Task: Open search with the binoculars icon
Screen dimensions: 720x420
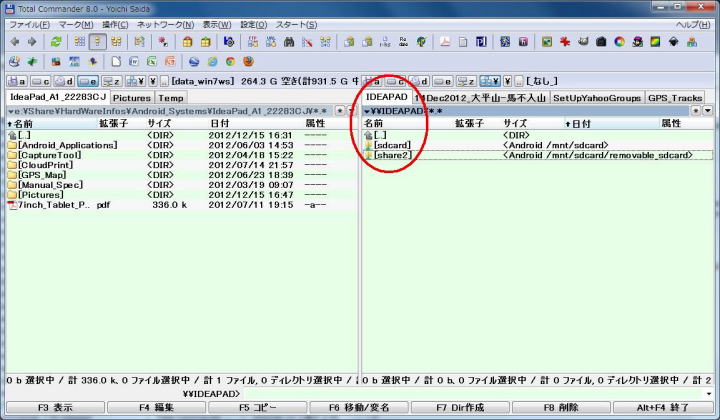Action: point(289,42)
